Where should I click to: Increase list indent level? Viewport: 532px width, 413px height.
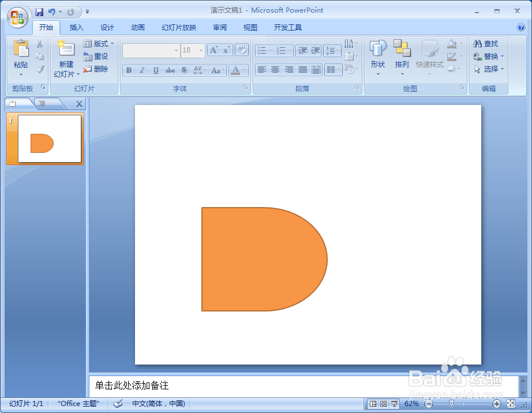(x=315, y=51)
